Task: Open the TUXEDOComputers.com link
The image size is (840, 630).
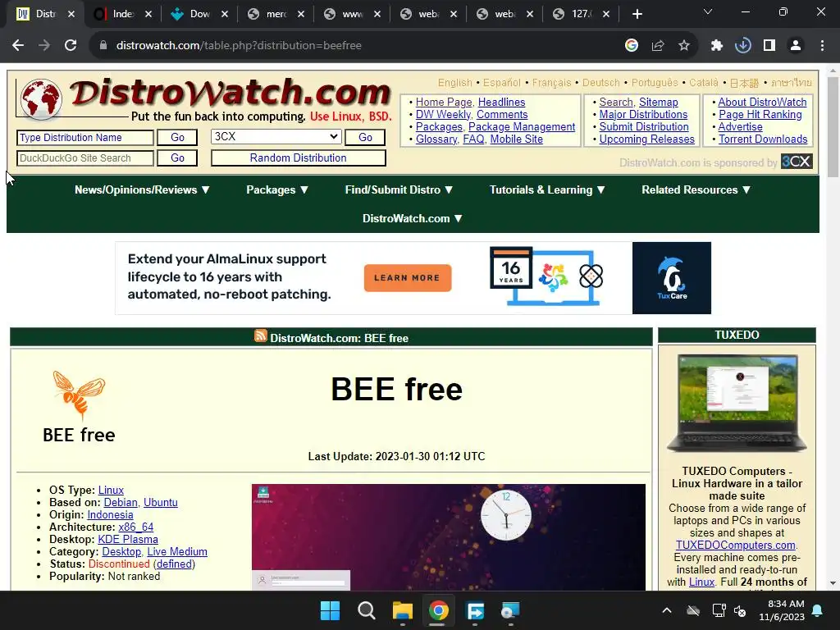Action: [x=736, y=545]
